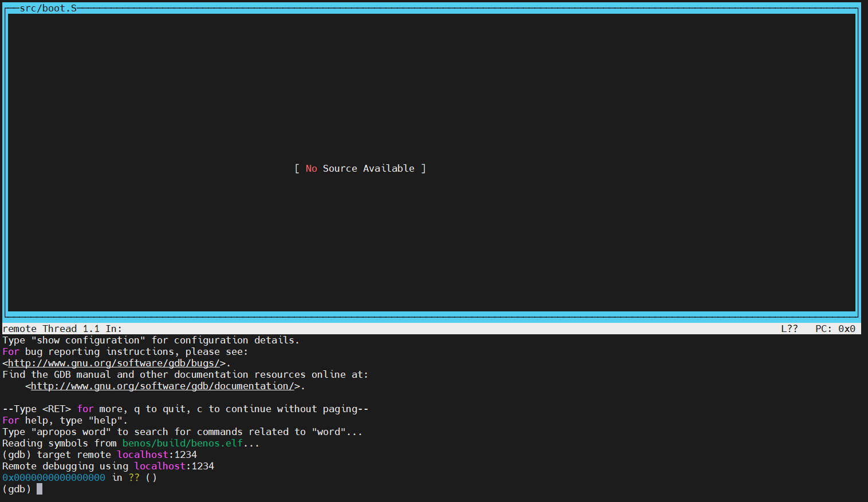The image size is (868, 502).
Task: Click the src/boot.S source window title
Action: pos(48,8)
